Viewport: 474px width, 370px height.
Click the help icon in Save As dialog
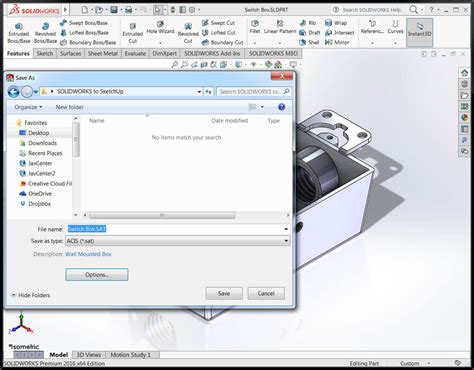[281, 107]
